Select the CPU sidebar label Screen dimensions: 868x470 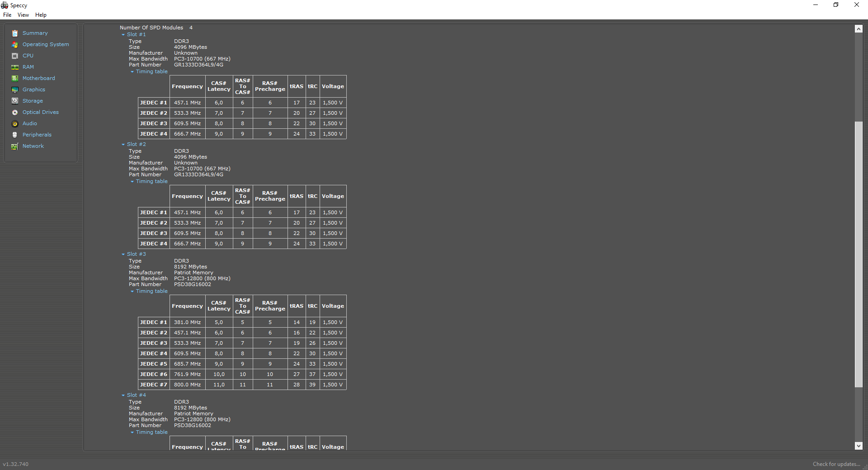28,56
